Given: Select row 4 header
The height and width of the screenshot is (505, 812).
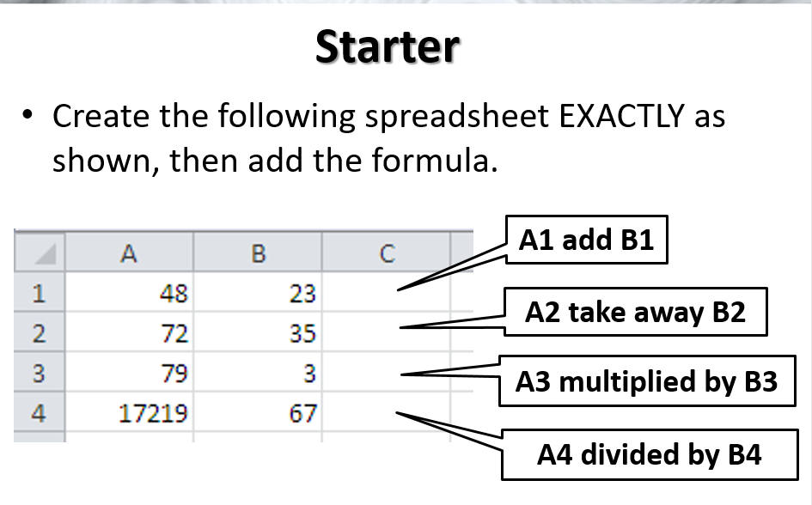Looking at the screenshot, I should pyautogui.click(x=38, y=414).
